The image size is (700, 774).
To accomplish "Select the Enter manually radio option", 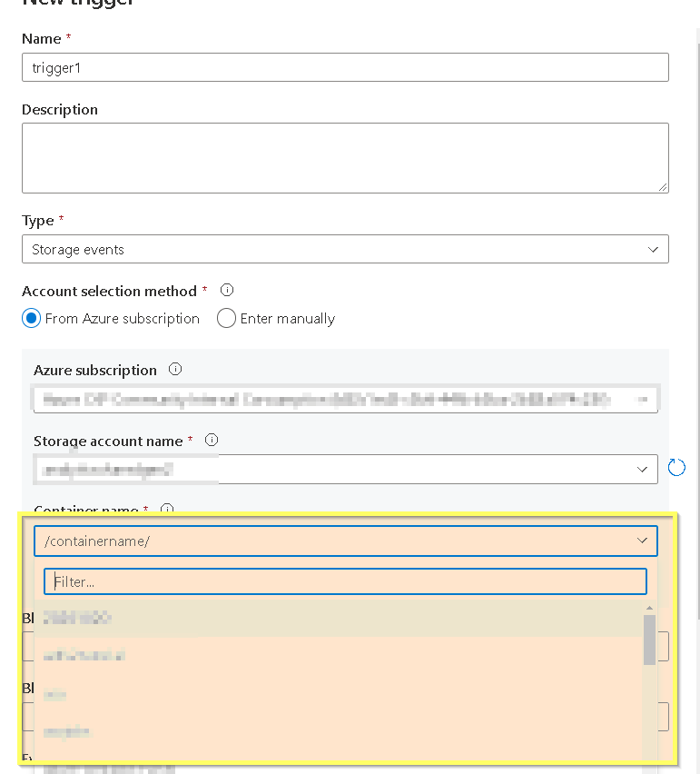I will tap(226, 318).
